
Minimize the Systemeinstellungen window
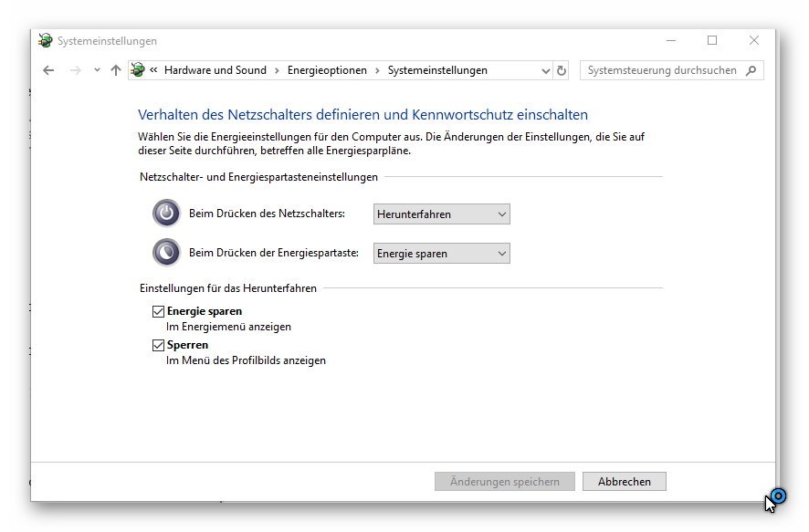tap(671, 40)
